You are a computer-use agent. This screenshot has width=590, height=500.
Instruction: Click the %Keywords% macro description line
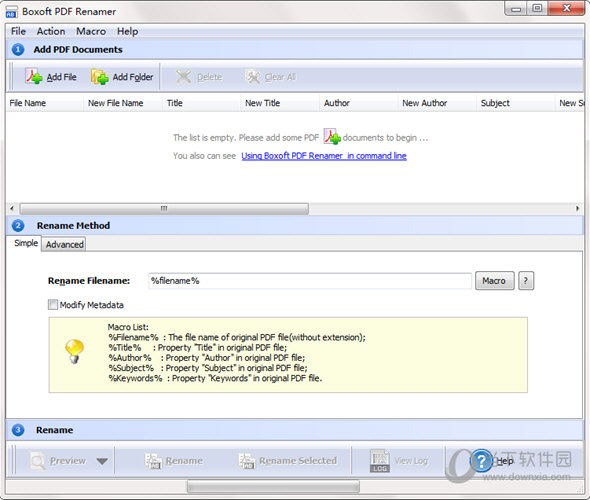[215, 378]
